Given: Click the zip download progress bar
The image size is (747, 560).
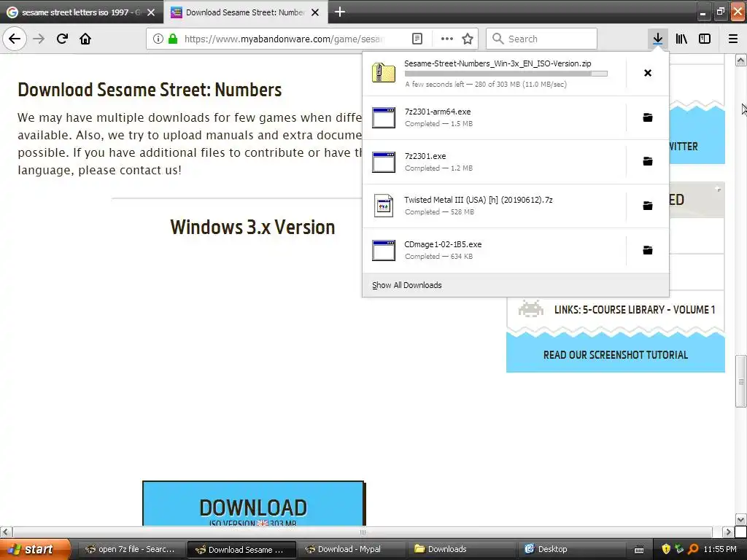Looking at the screenshot, I should tap(506, 74).
